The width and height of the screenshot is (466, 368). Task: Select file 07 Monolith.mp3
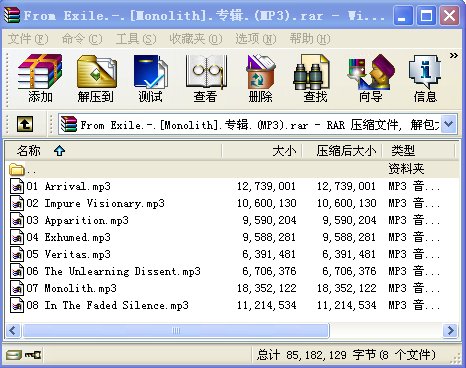pyautogui.click(x=232, y=288)
